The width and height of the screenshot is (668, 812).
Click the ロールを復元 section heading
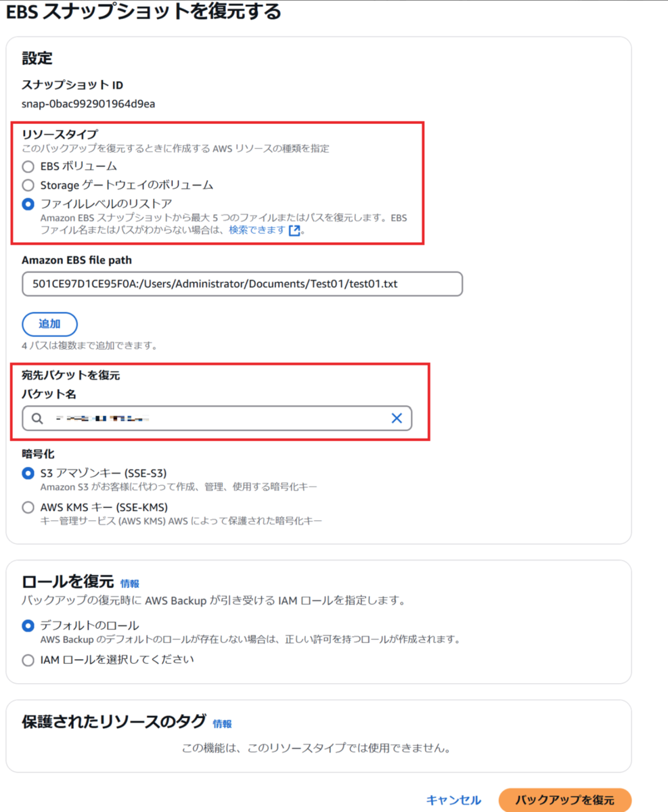tap(68, 581)
